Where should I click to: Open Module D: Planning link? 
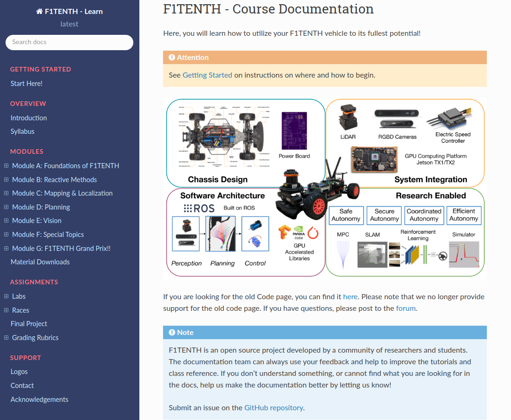point(41,207)
